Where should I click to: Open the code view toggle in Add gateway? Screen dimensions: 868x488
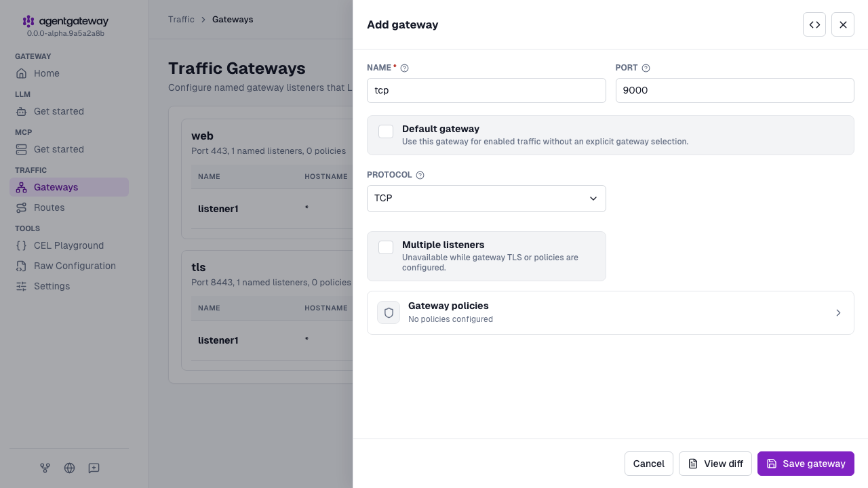(814, 24)
